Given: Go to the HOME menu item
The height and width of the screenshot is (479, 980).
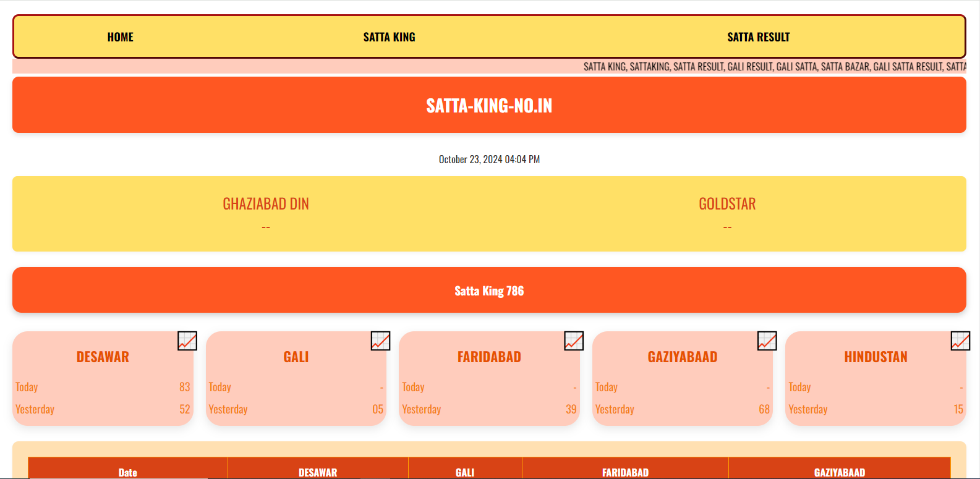Looking at the screenshot, I should pos(121,37).
